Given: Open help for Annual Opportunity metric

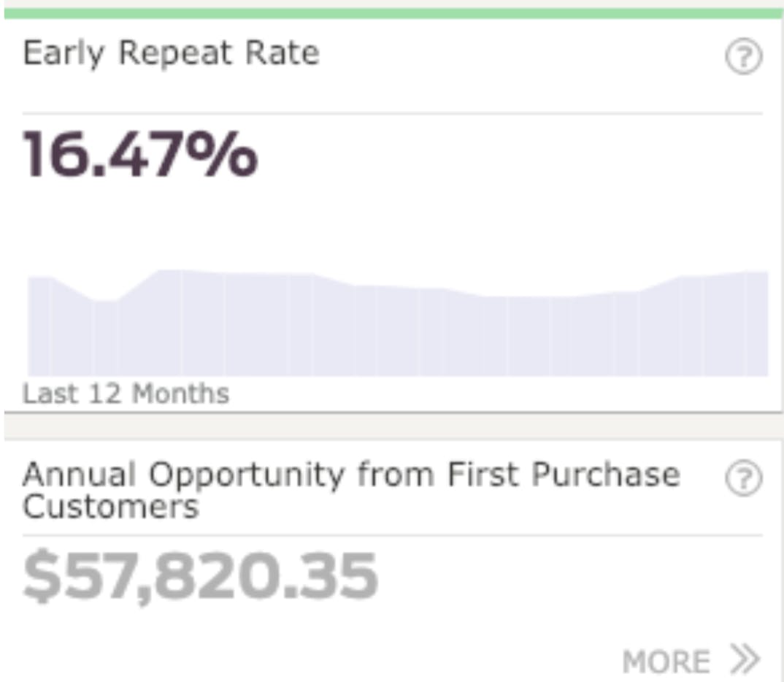Looking at the screenshot, I should pos(743,480).
